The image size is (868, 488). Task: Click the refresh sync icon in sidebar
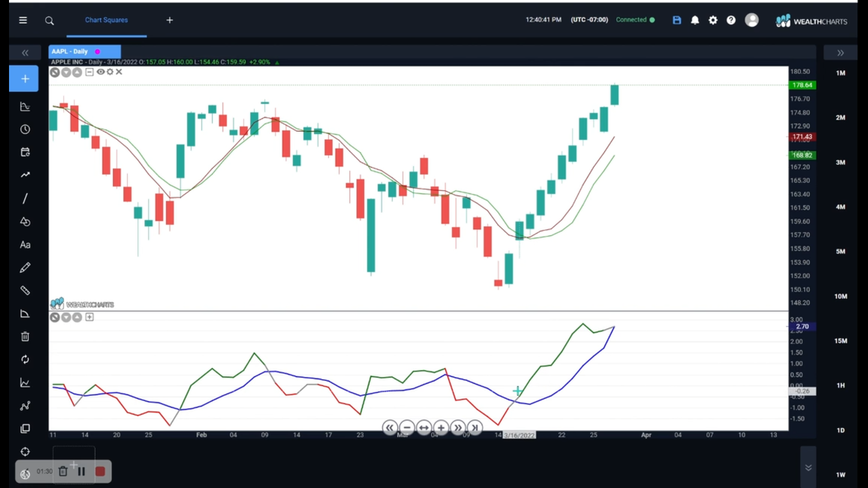click(x=25, y=360)
